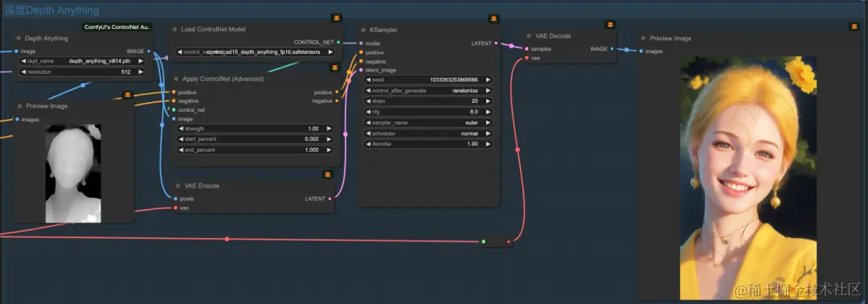This screenshot has height=304, width=868.
Task: Click the positive input slot on Apply ControlNet
Action: click(x=174, y=92)
